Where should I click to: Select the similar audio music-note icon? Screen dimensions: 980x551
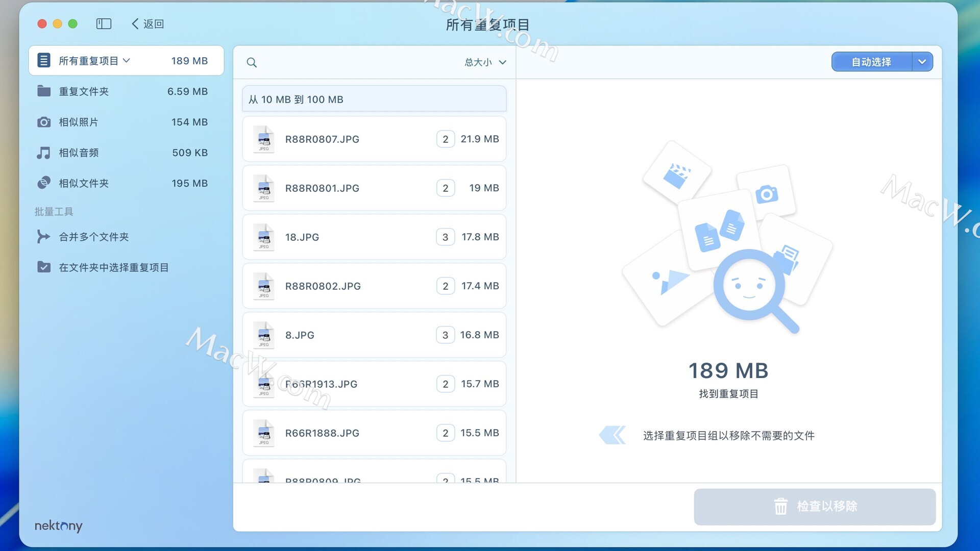pos(44,153)
